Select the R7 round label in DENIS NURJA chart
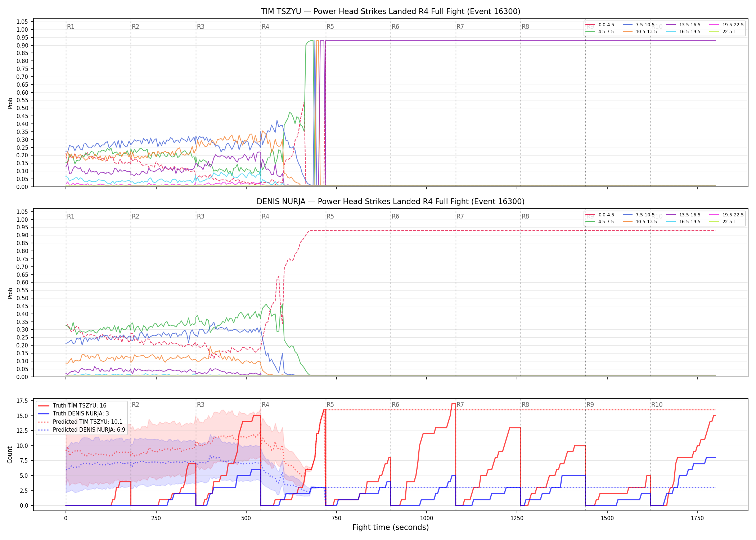 pos(460,216)
